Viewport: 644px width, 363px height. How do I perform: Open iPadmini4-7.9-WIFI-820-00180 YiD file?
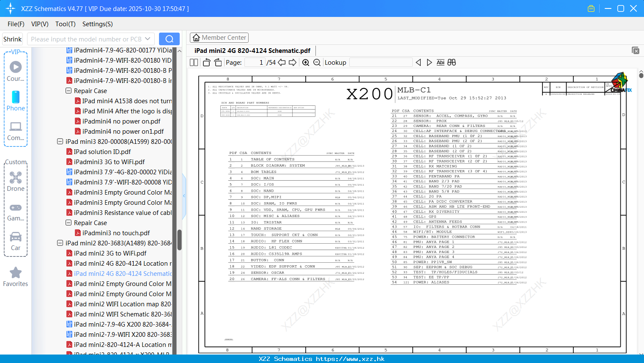pos(119,60)
